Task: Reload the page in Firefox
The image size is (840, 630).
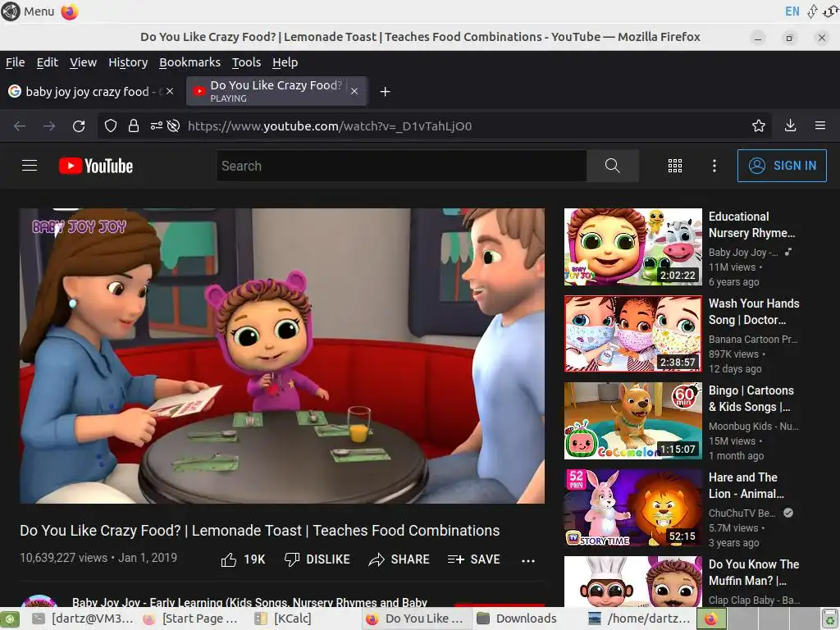Action: (79, 126)
